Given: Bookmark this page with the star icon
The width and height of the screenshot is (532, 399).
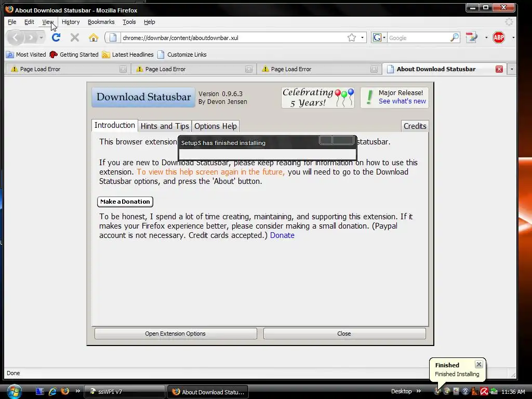Looking at the screenshot, I should (352, 37).
